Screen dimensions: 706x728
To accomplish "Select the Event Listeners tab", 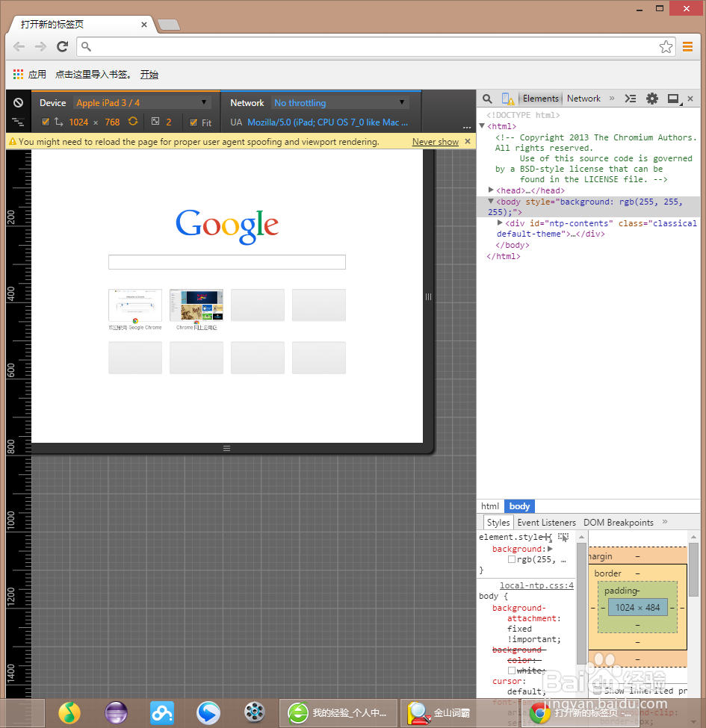I will coord(546,523).
